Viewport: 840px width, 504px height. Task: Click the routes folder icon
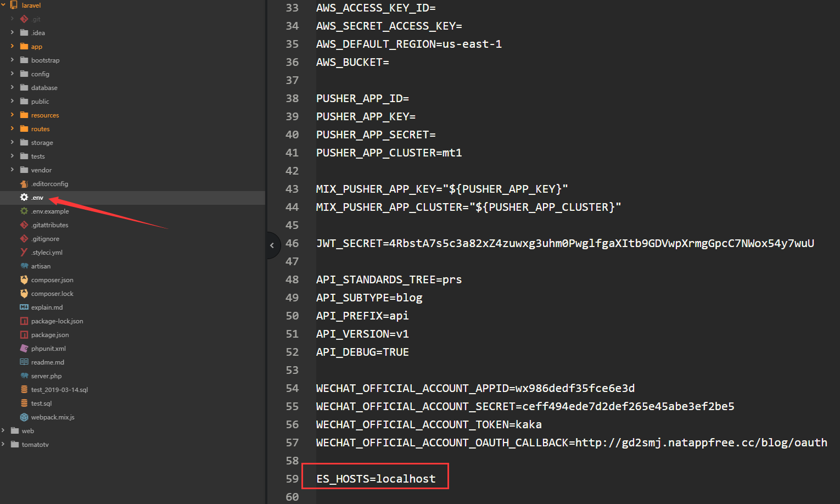click(x=24, y=129)
